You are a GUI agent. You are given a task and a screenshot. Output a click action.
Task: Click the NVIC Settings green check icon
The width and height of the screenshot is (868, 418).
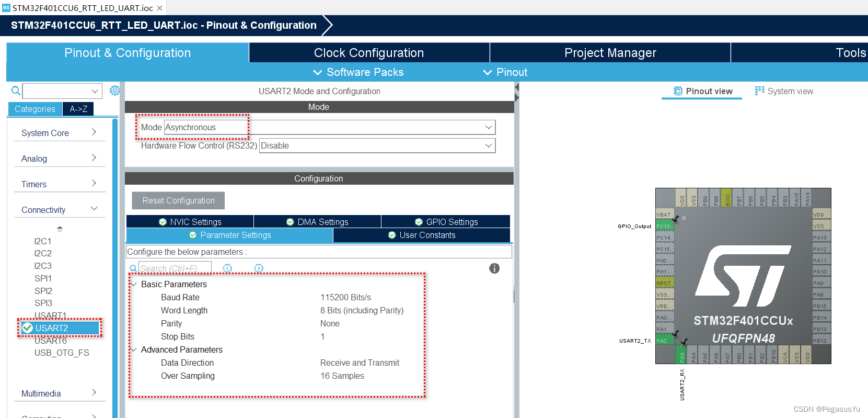click(163, 222)
